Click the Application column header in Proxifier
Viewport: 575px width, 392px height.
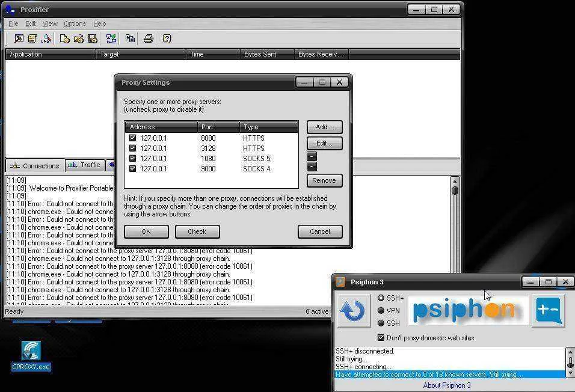pyautogui.click(x=51, y=54)
